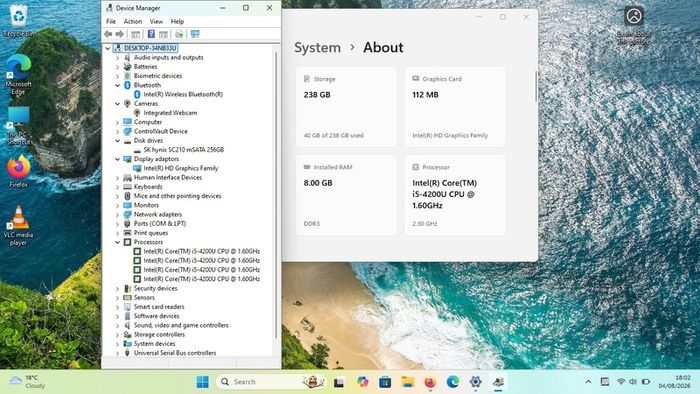This screenshot has width=700, height=394.
Task: Open the weather widget showing 18°C Cloudy
Action: (x=28, y=382)
